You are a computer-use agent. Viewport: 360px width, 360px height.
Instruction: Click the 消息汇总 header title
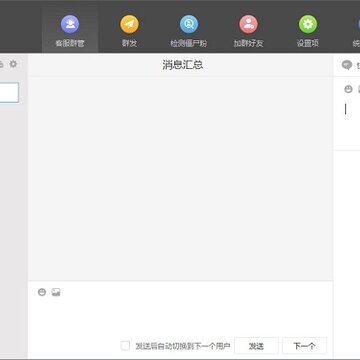[183, 65]
